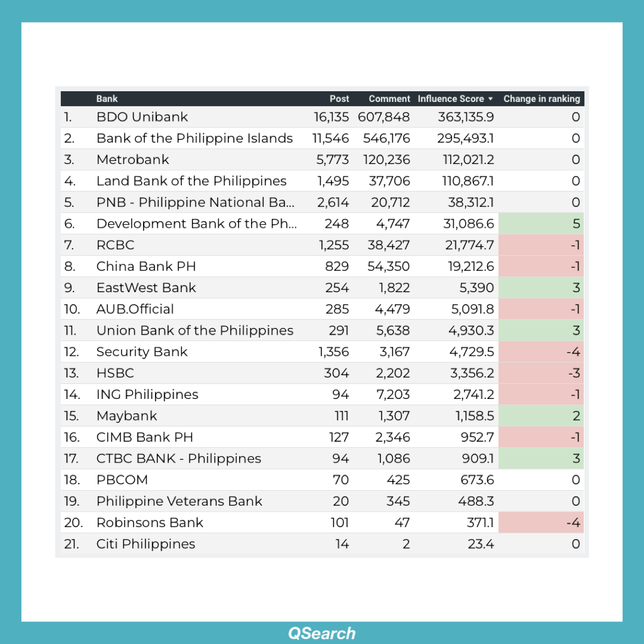Click Metrobank comment count 120,236
The image size is (644, 644).
pyautogui.click(x=387, y=160)
